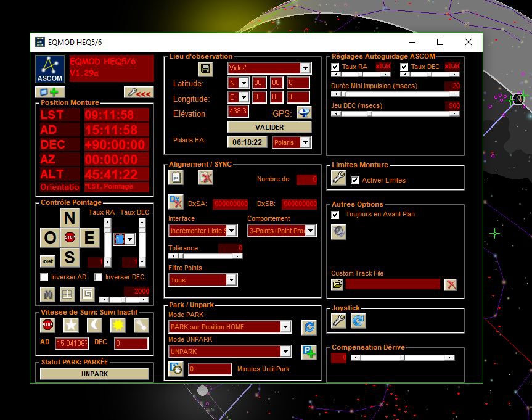Uncheck Toujours en Avant Plan
The width and height of the screenshot is (532, 420).
pos(335,215)
